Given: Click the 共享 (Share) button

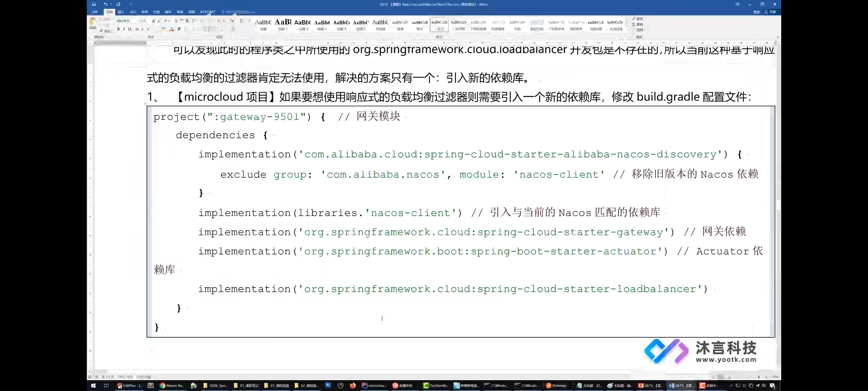Looking at the screenshot, I should (770, 12).
